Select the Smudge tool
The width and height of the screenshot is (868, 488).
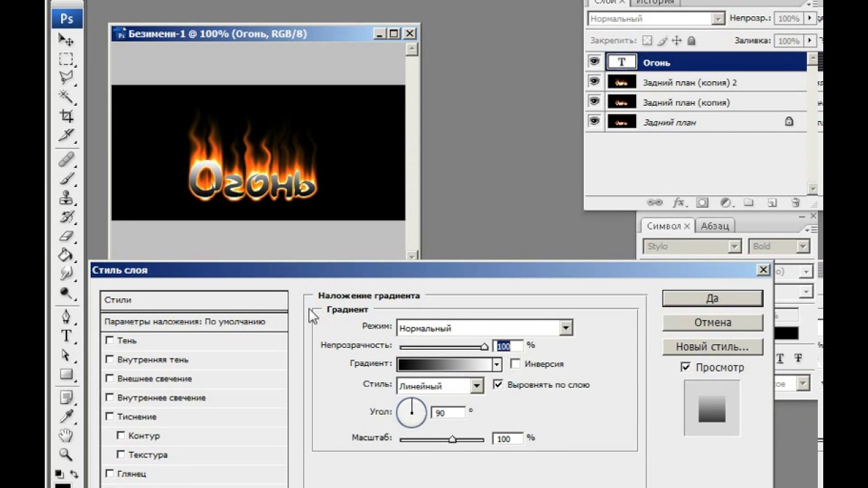pyautogui.click(x=66, y=274)
